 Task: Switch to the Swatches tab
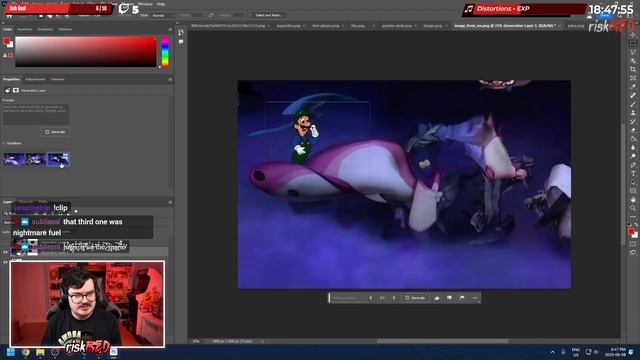pos(24,29)
